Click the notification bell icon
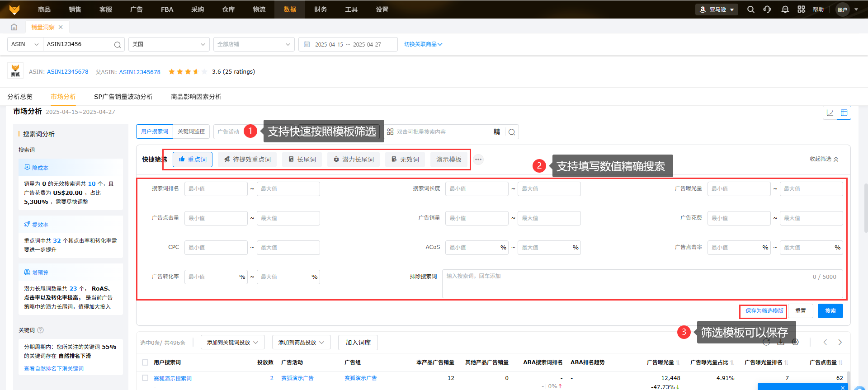Viewport: 868px width, 390px height. 785,9
